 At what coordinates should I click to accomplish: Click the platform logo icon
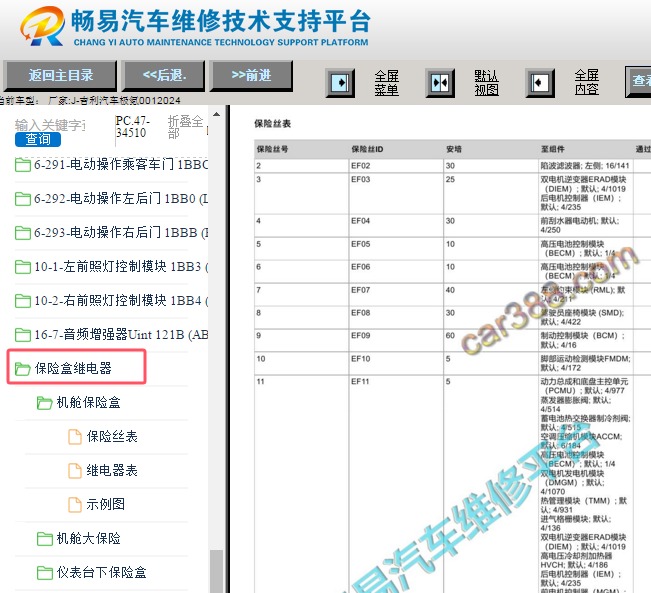(x=43, y=26)
